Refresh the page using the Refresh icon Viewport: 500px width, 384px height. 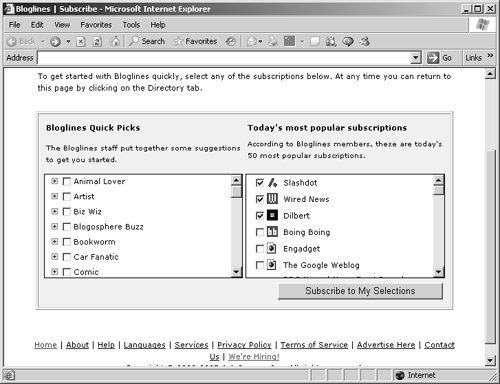pyautogui.click(x=97, y=42)
